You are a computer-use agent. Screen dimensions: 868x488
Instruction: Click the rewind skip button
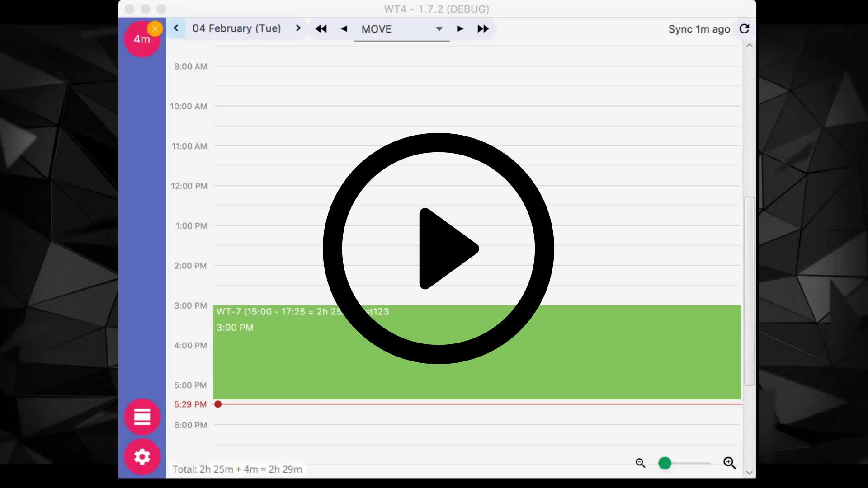[322, 28]
